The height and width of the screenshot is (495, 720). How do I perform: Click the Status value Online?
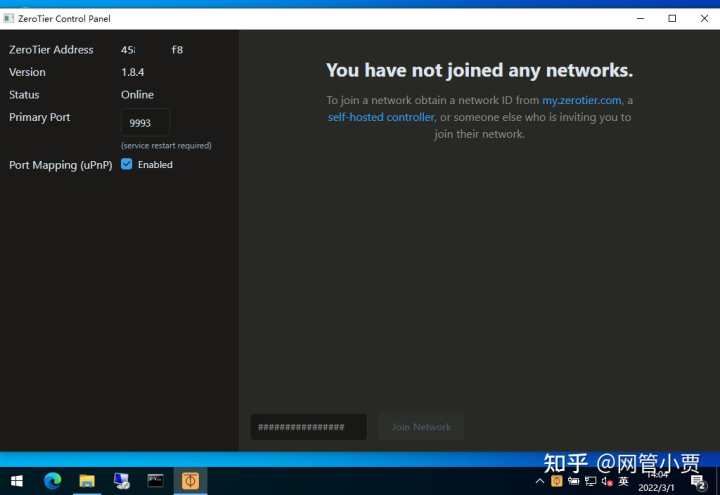point(137,95)
